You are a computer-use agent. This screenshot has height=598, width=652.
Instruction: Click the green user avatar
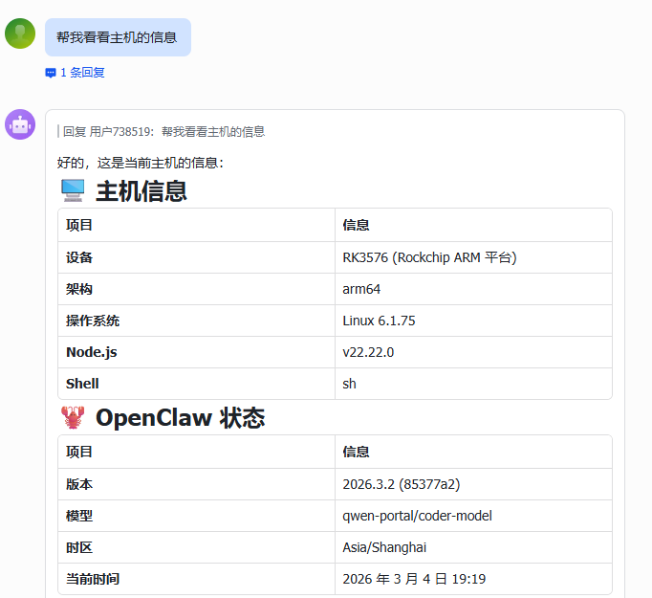pyautogui.click(x=20, y=34)
